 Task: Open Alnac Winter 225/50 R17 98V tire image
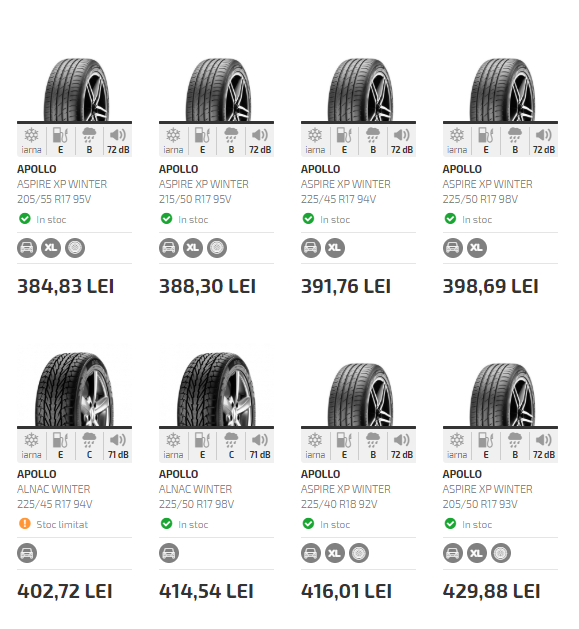tap(217, 389)
